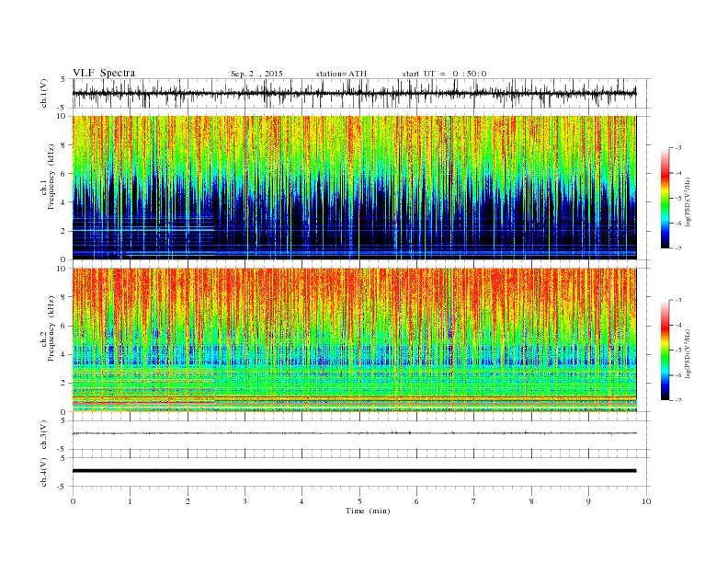The width and height of the screenshot is (728, 563).
Task: Click the '5' tick on ch.3(V) axis
Action: pyautogui.click(x=64, y=420)
